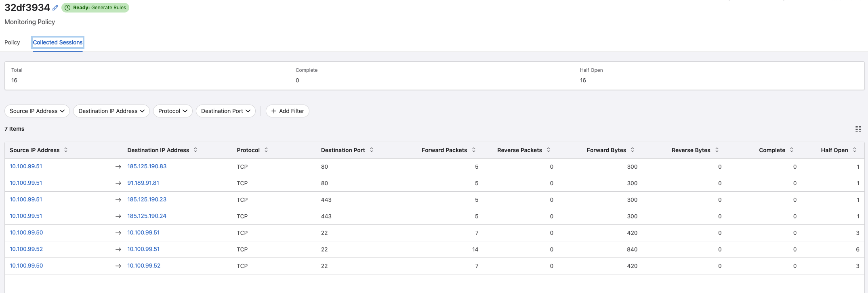
Task: Open the Protocol filter dropdown
Action: pyautogui.click(x=172, y=111)
